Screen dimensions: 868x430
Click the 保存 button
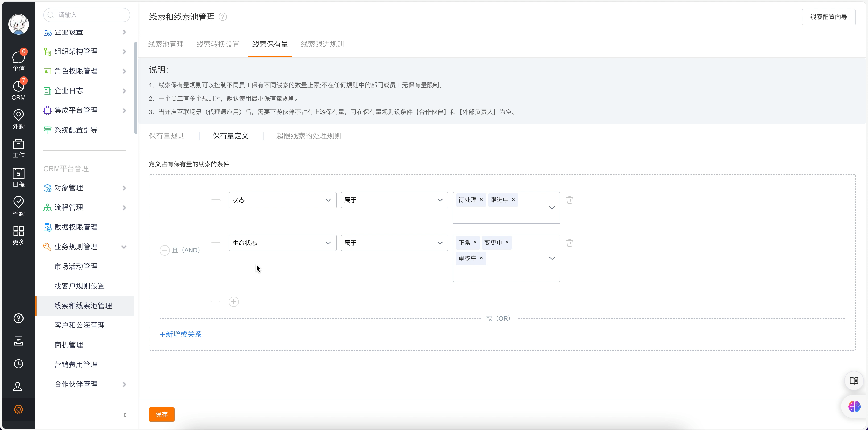162,414
